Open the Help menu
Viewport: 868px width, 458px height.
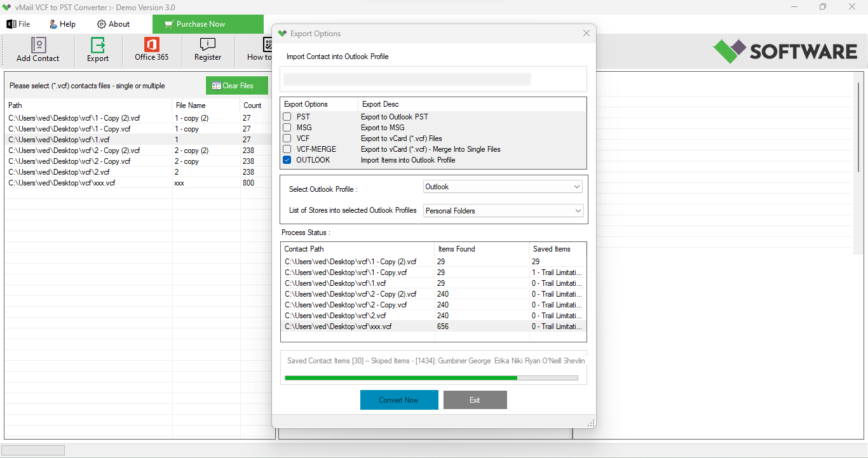[62, 24]
